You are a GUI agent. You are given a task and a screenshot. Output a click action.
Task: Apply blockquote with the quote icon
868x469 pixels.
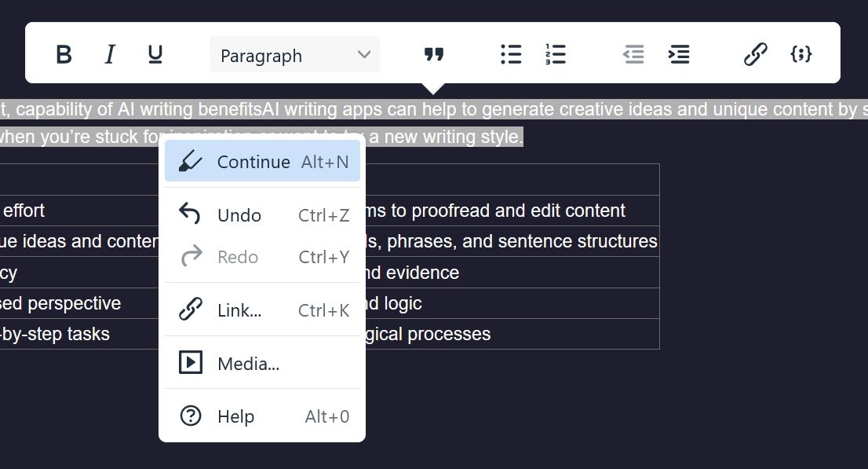(434, 54)
